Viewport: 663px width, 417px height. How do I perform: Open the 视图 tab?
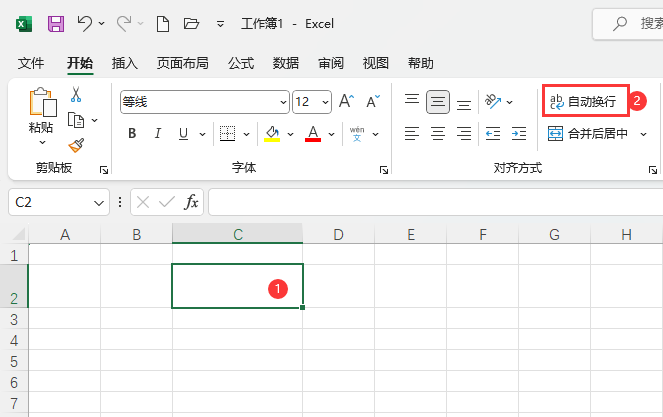coord(375,63)
